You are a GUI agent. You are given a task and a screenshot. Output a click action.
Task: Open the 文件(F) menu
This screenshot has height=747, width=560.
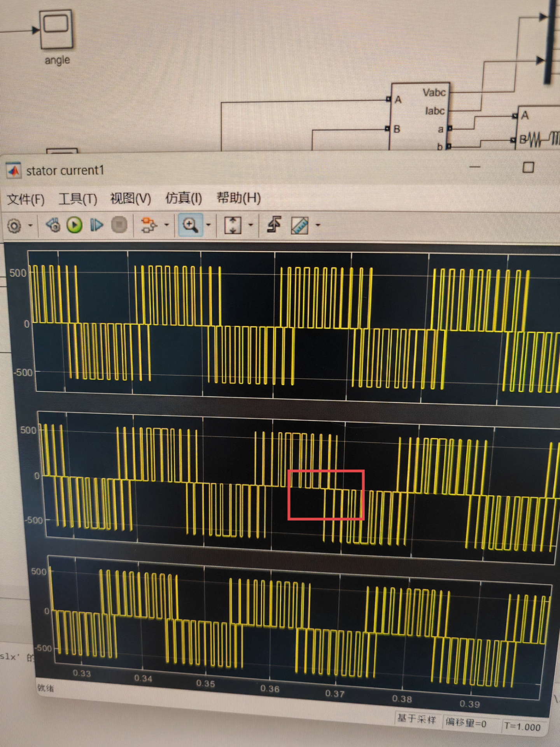(x=26, y=199)
